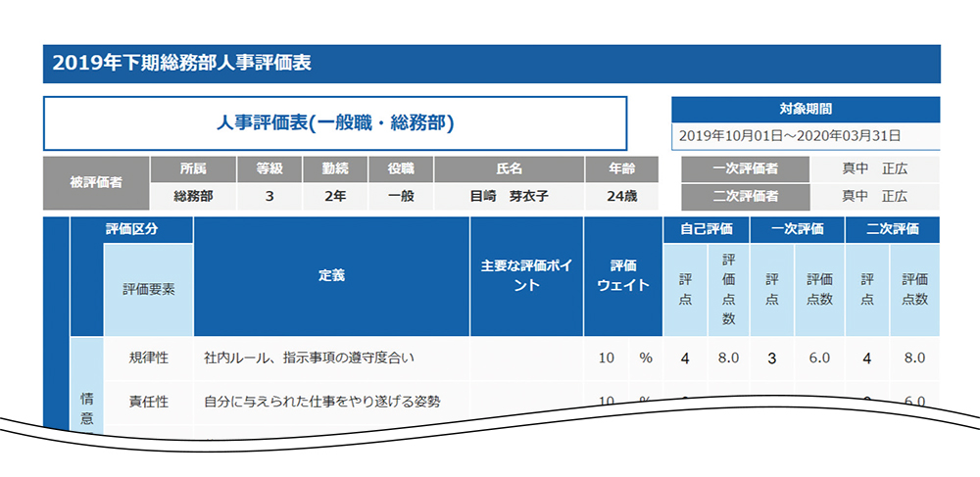Click the 2019年下期総務部人事評価表 title banner

490,64
